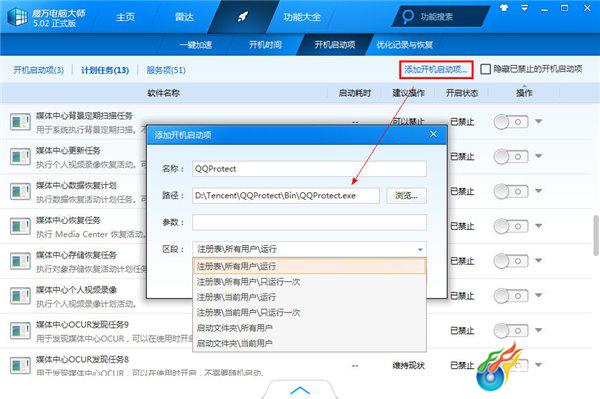Show 计划任务(13) list
Viewport: 600px width, 399px height.
pyautogui.click(x=105, y=70)
